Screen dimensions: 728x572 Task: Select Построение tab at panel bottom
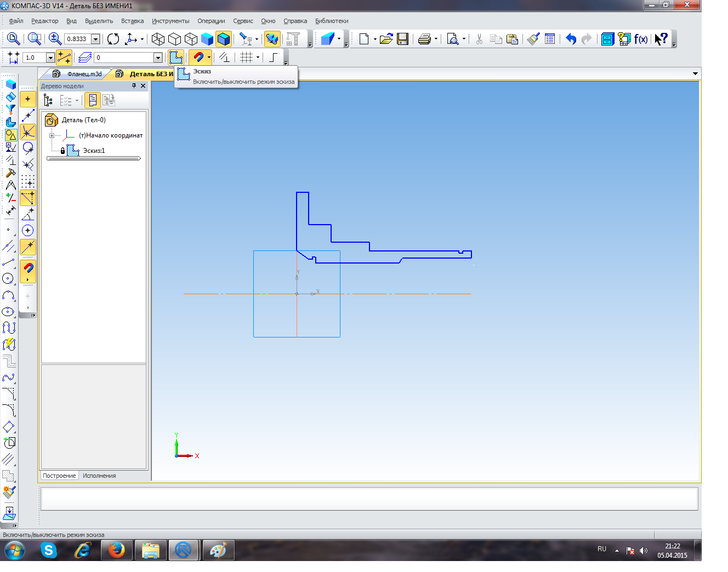coord(59,476)
